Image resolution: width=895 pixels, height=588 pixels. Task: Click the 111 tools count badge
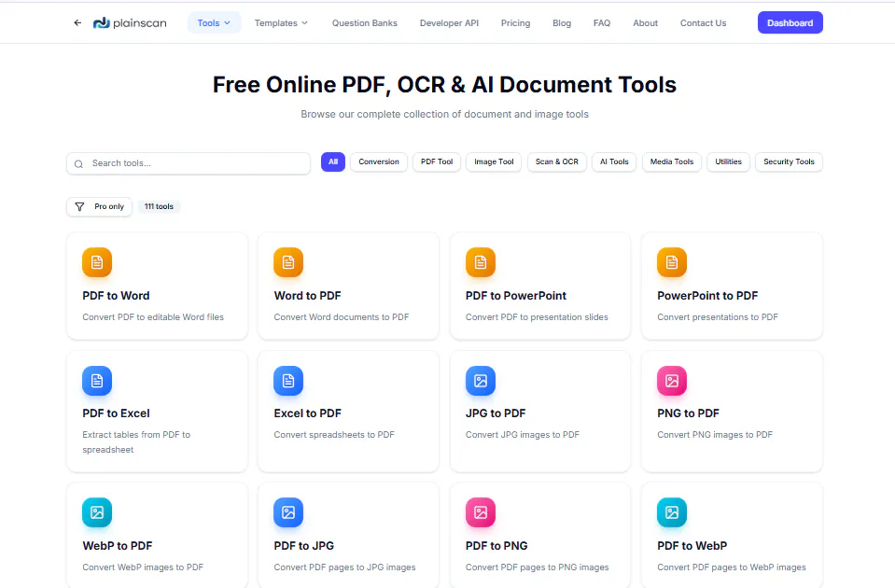tap(159, 206)
